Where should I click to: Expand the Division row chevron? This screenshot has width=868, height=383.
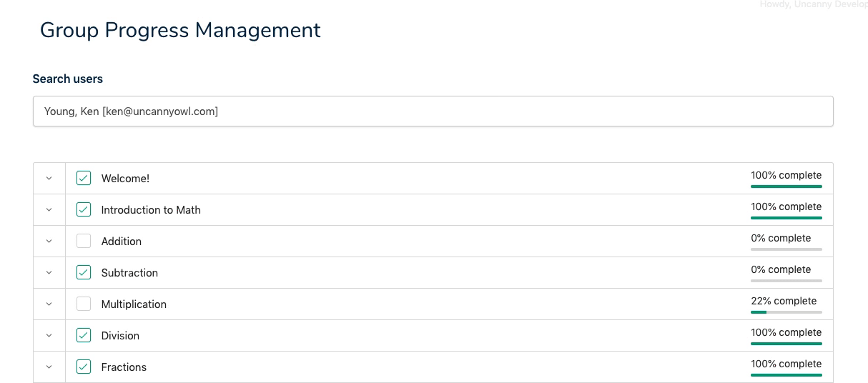(49, 336)
